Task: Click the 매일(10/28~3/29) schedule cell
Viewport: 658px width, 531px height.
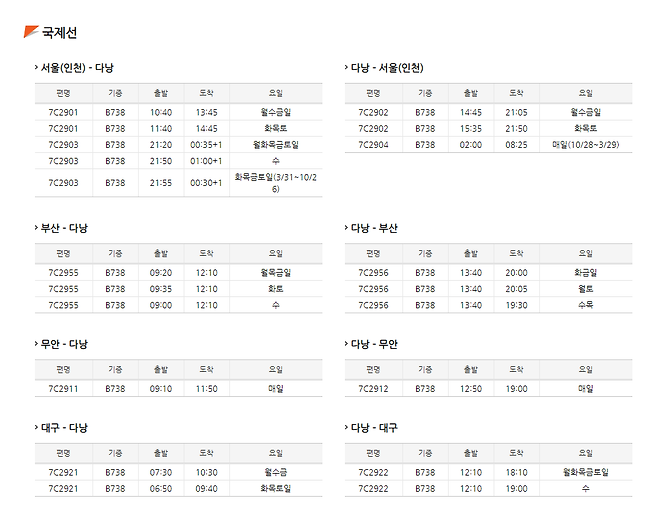Action: (x=585, y=144)
